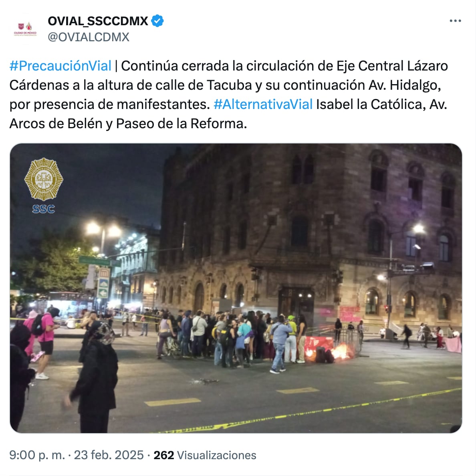Viewport: 476px width, 476px height.
Task: Click the blue verified badge icon
Action: tap(157, 21)
